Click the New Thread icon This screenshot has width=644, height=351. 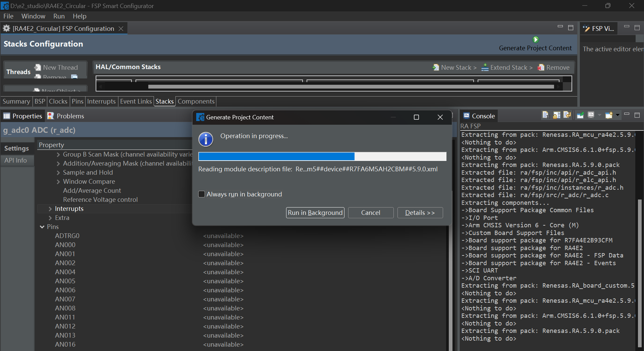point(38,67)
